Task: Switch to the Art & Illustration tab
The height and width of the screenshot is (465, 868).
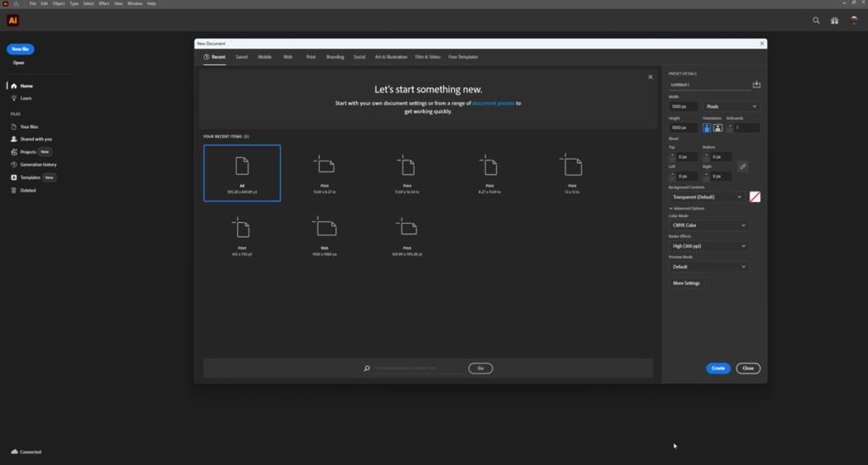Action: (x=391, y=57)
